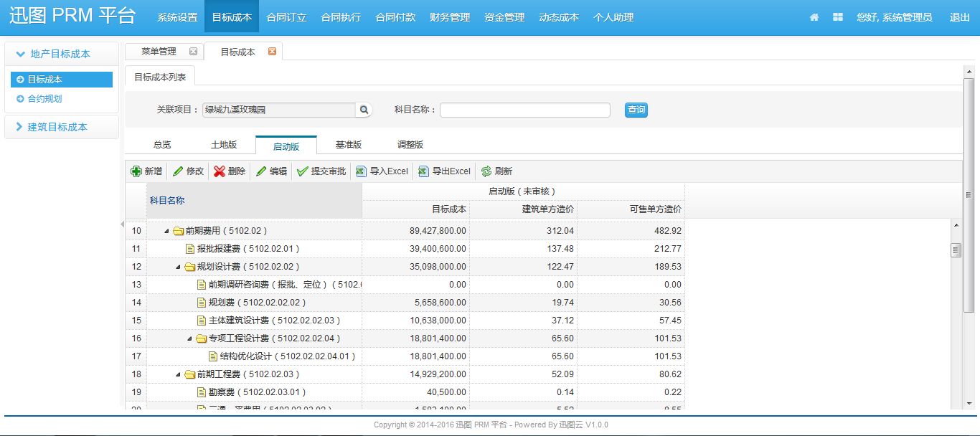
Task: Click the 科目名称 search input field
Action: [x=525, y=110]
